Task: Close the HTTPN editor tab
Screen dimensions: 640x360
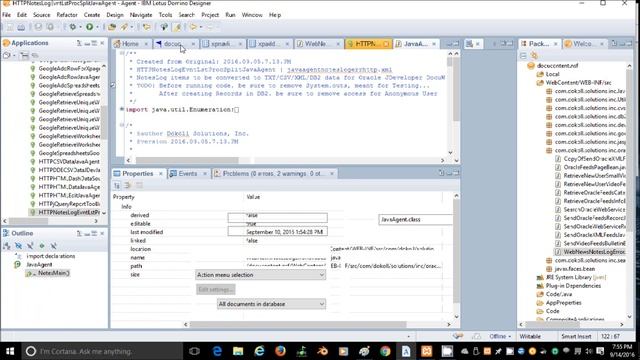Action: [x=386, y=44]
